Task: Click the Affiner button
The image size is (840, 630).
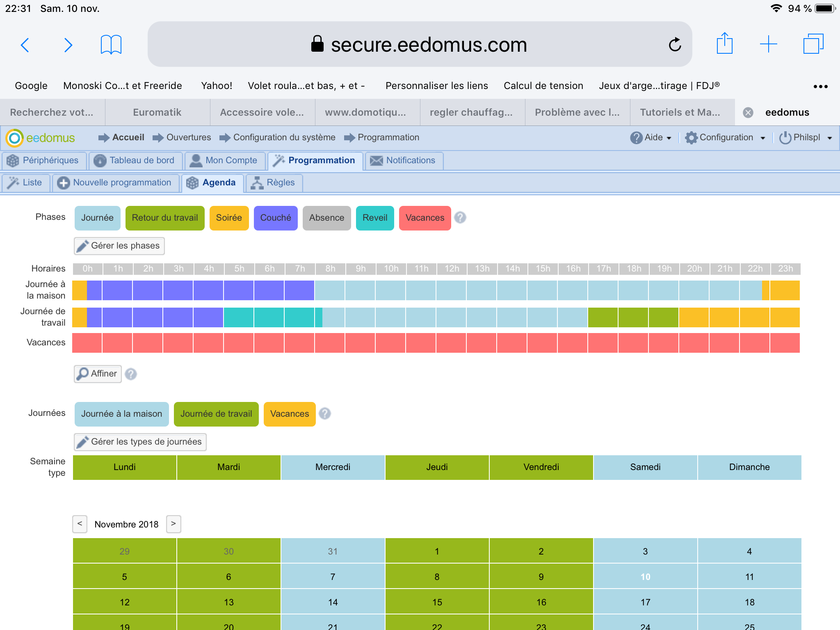Action: coord(98,374)
